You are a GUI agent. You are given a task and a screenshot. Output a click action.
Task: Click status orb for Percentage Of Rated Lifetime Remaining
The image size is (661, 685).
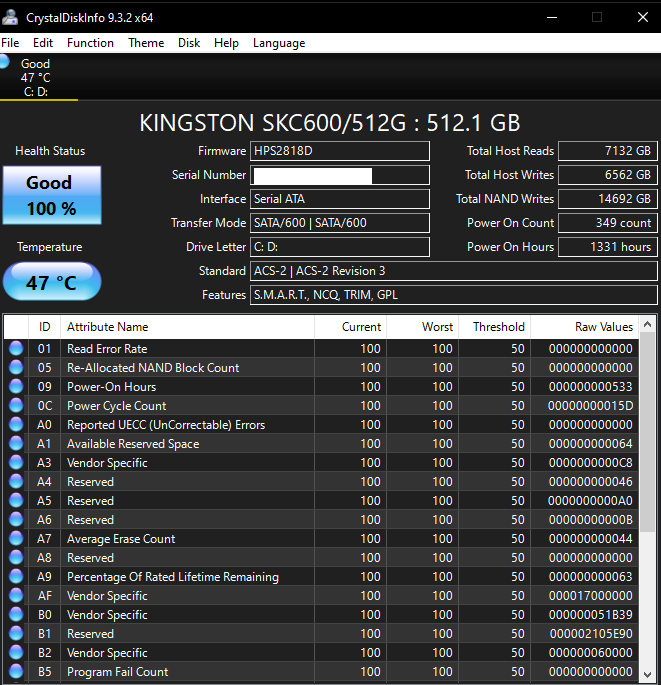tap(16, 577)
